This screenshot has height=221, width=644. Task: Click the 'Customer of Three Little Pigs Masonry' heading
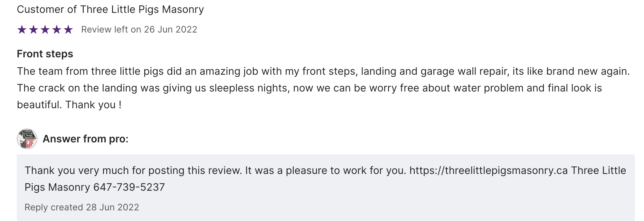pyautogui.click(x=110, y=10)
